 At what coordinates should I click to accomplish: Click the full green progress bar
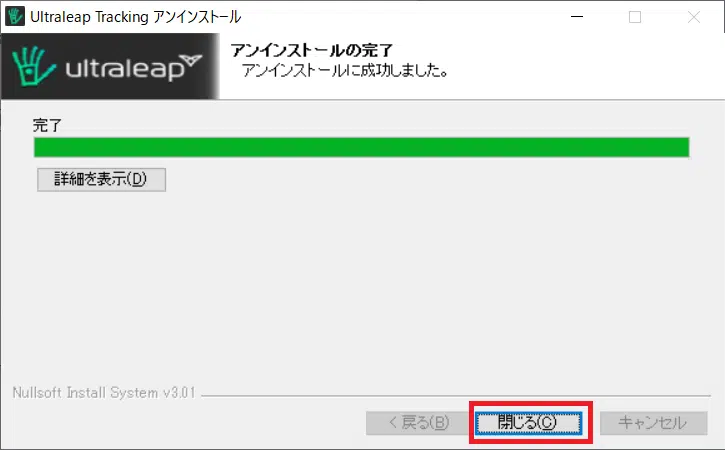click(x=362, y=148)
